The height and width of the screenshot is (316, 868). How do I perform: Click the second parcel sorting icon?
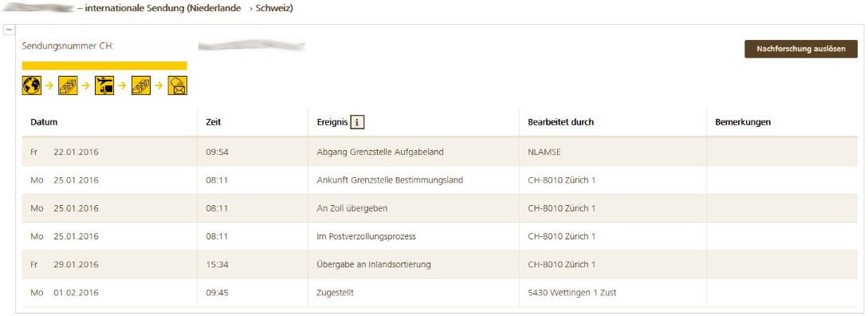(x=141, y=85)
